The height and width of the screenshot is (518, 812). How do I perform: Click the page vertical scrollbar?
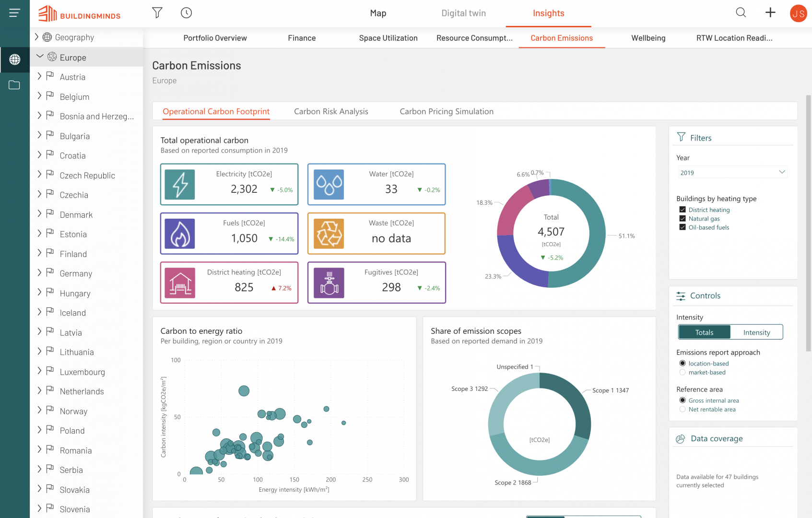click(x=808, y=223)
